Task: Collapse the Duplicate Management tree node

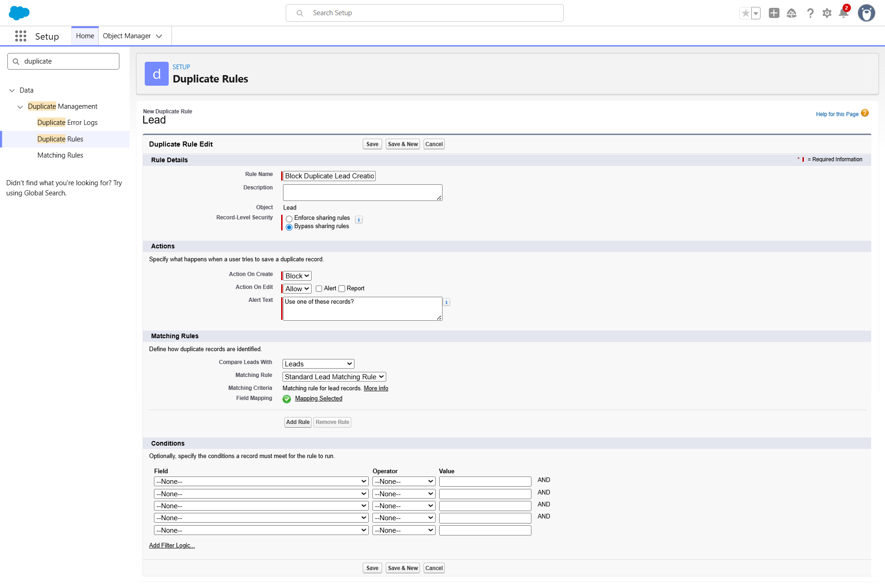Action: coord(20,107)
